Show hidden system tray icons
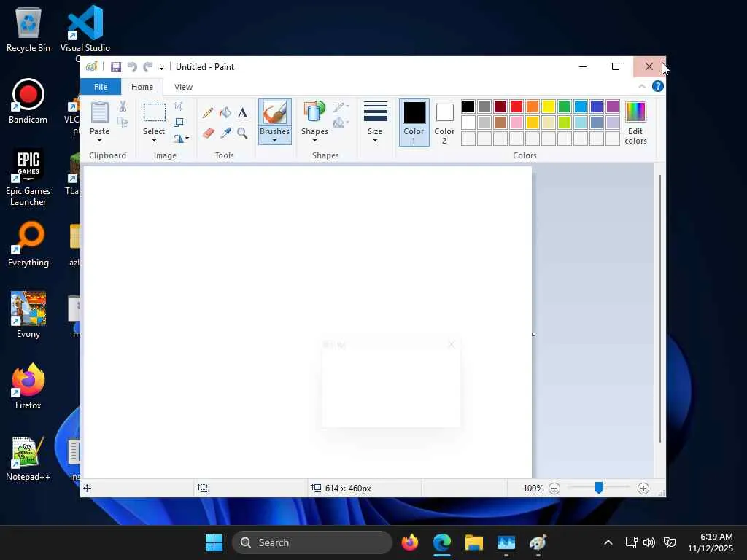Image resolution: width=747 pixels, height=560 pixels. click(608, 542)
